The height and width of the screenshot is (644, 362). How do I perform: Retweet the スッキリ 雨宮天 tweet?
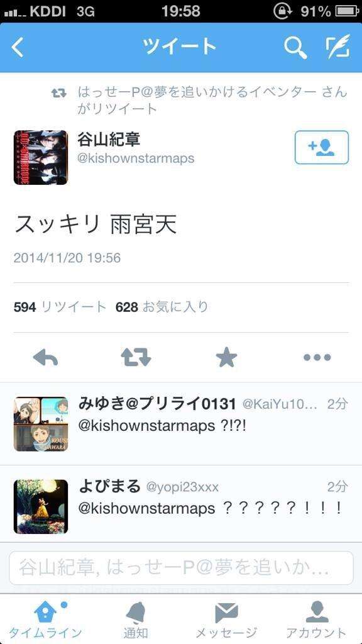coord(136,357)
